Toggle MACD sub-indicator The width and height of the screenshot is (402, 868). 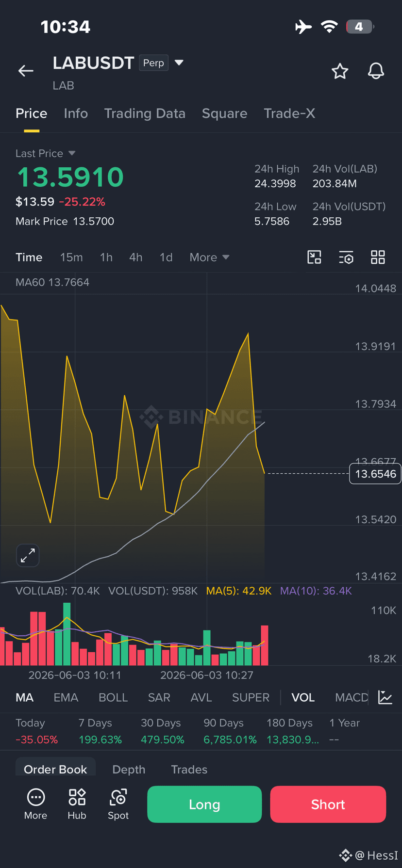pyautogui.click(x=352, y=697)
